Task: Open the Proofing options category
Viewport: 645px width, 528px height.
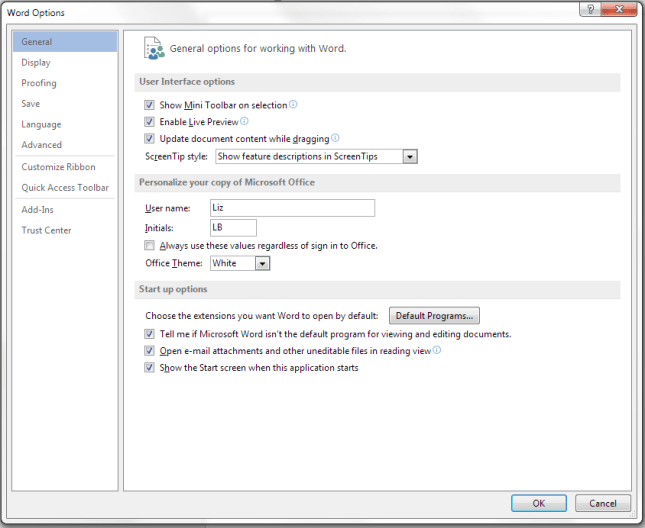Action: click(39, 83)
